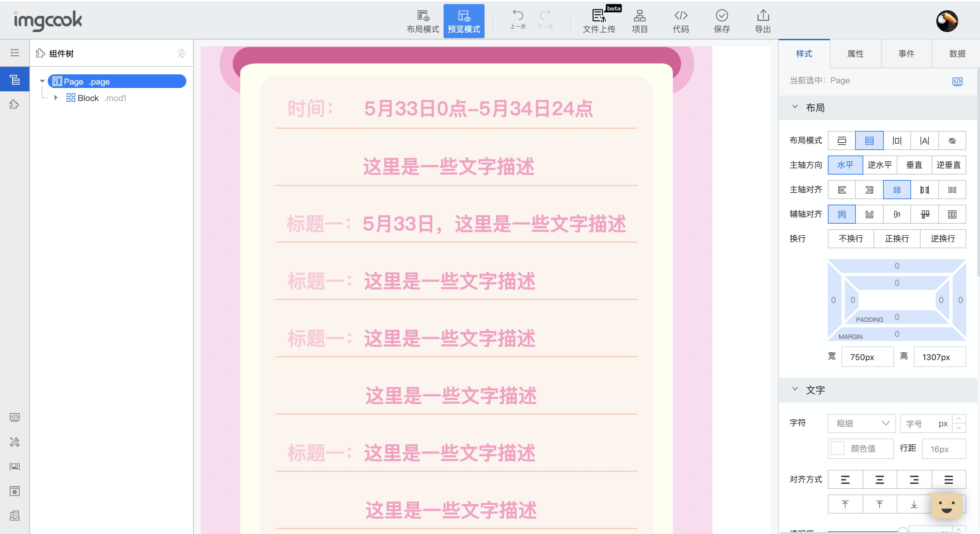Decrease font size with down stepper
This screenshot has width=980, height=534.
[959, 428]
